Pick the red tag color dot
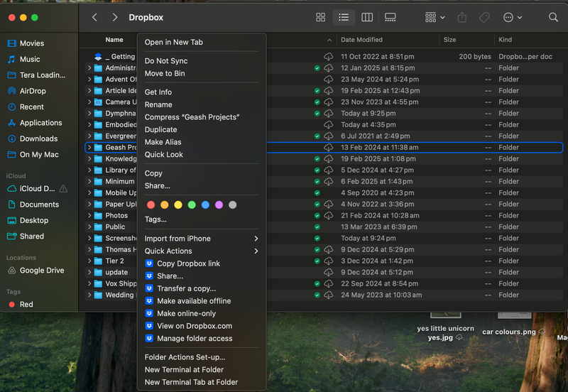Screen dimensions: 568x392 pyautogui.click(x=151, y=205)
